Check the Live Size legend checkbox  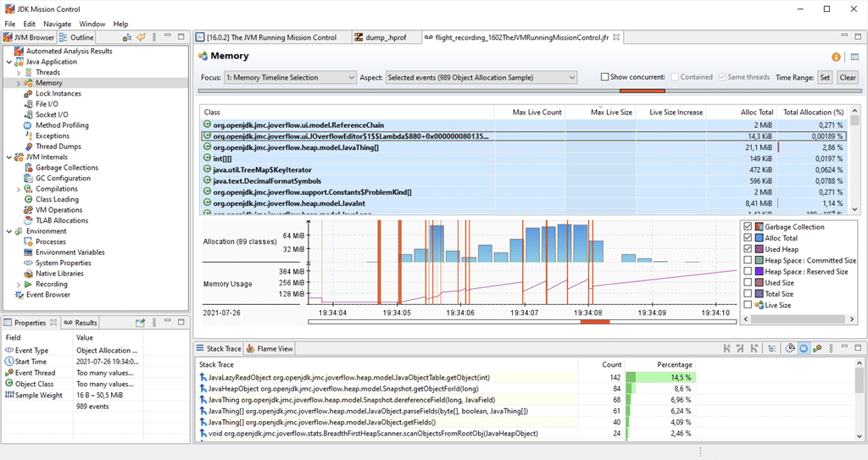(748, 305)
